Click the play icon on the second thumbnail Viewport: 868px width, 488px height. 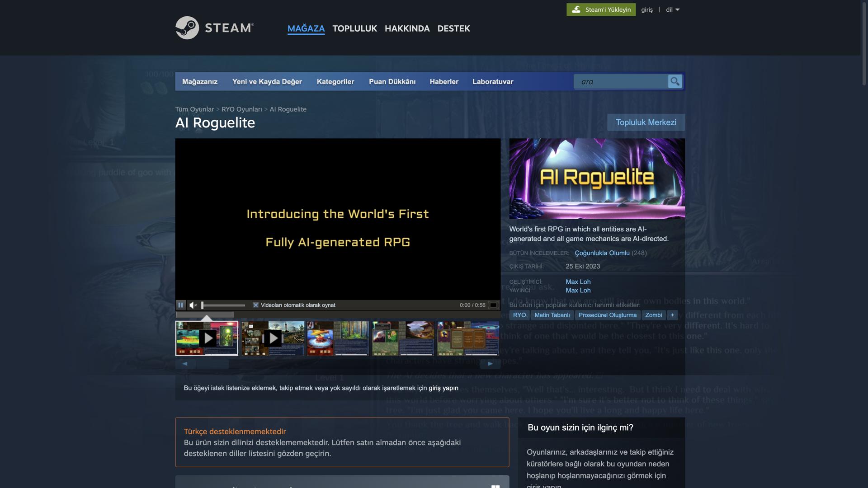coord(274,338)
